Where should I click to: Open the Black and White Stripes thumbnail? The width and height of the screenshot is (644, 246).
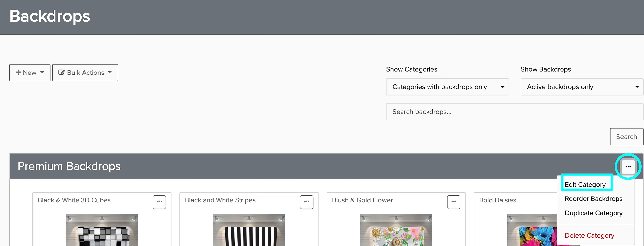[x=249, y=230]
